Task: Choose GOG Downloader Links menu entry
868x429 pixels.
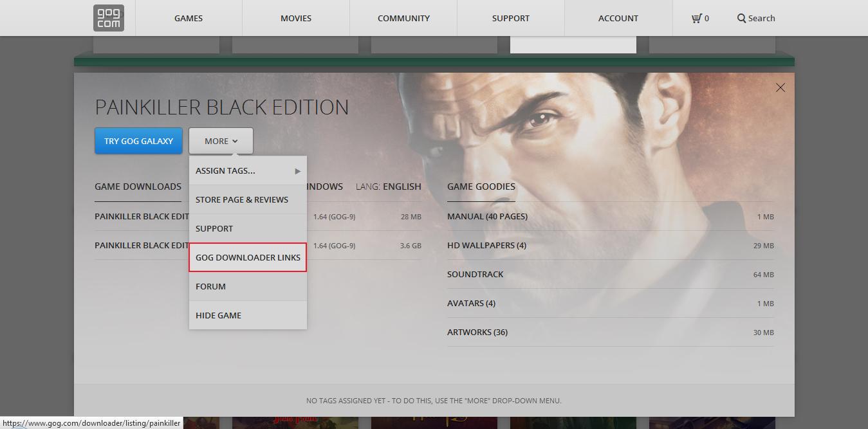Action: click(248, 257)
